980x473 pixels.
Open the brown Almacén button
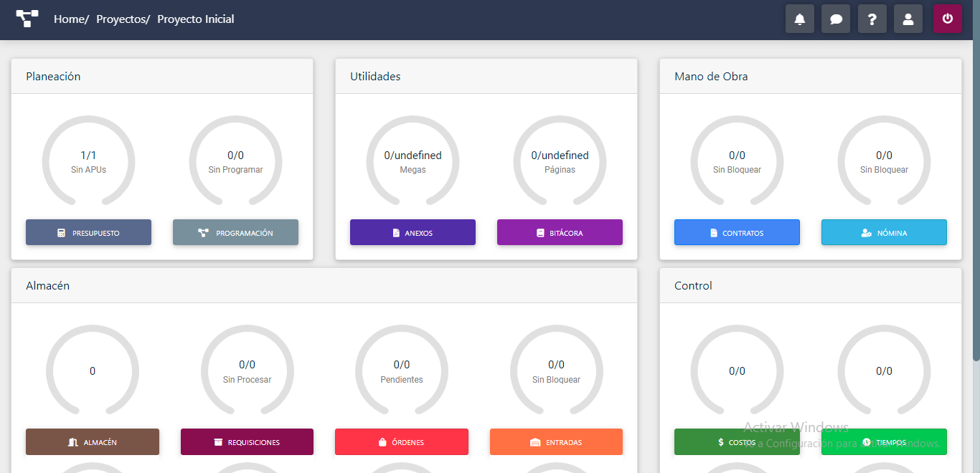click(93, 442)
